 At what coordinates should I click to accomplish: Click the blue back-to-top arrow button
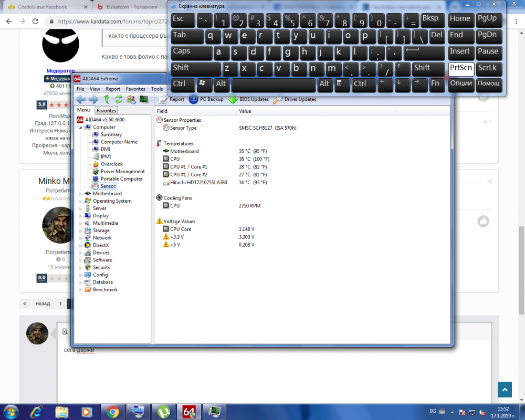[505, 390]
